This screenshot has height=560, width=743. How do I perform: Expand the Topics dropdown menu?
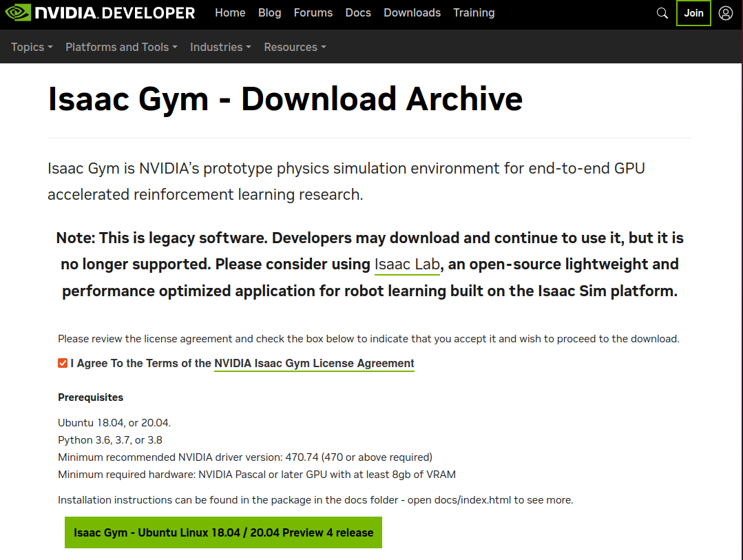32,47
